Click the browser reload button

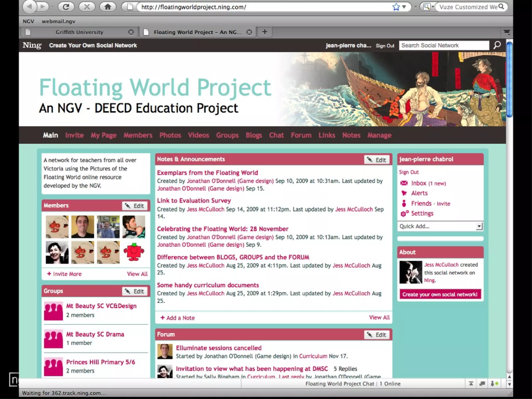[66, 7]
